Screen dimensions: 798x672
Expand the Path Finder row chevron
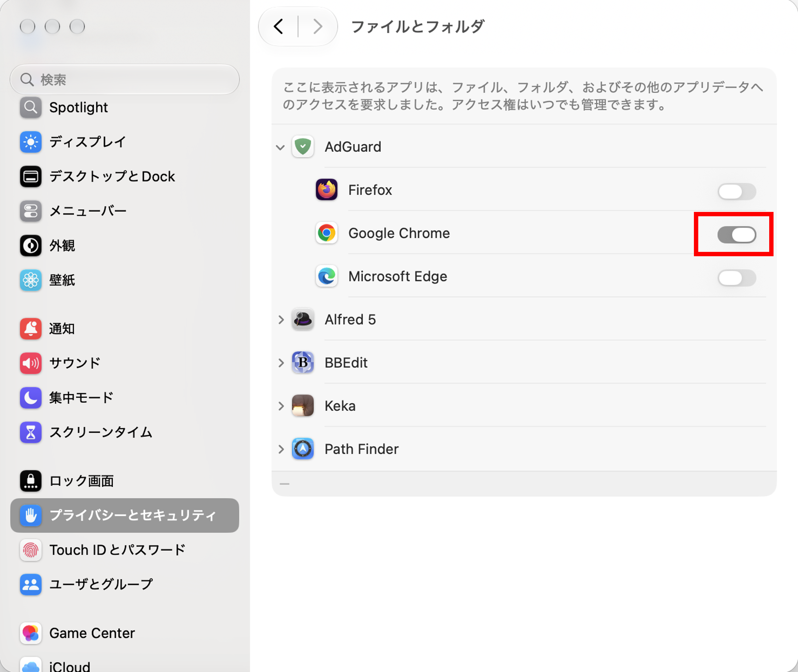(x=281, y=449)
